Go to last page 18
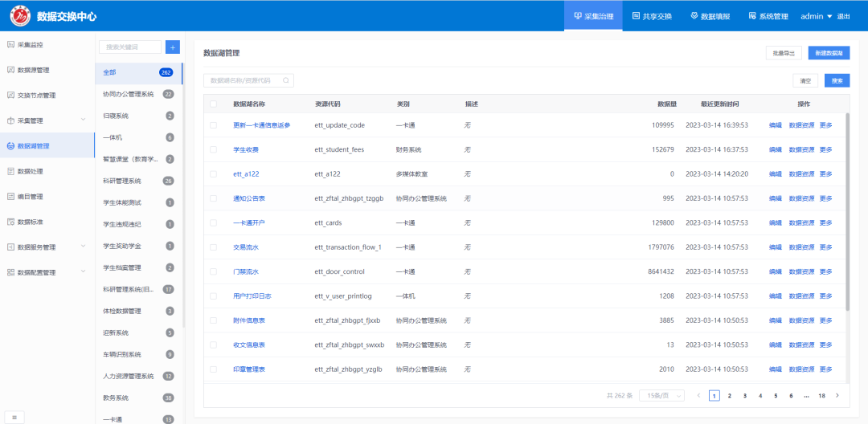This screenshot has width=868, height=424. (x=822, y=395)
